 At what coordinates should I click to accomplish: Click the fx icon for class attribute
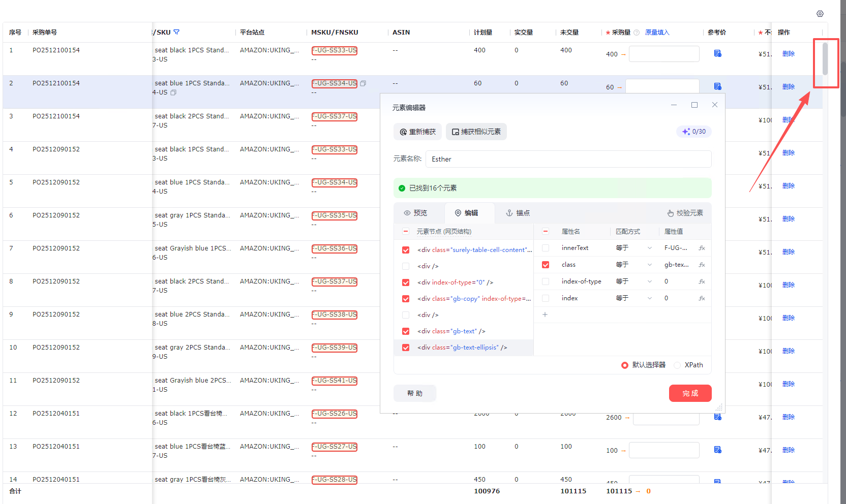point(702,265)
